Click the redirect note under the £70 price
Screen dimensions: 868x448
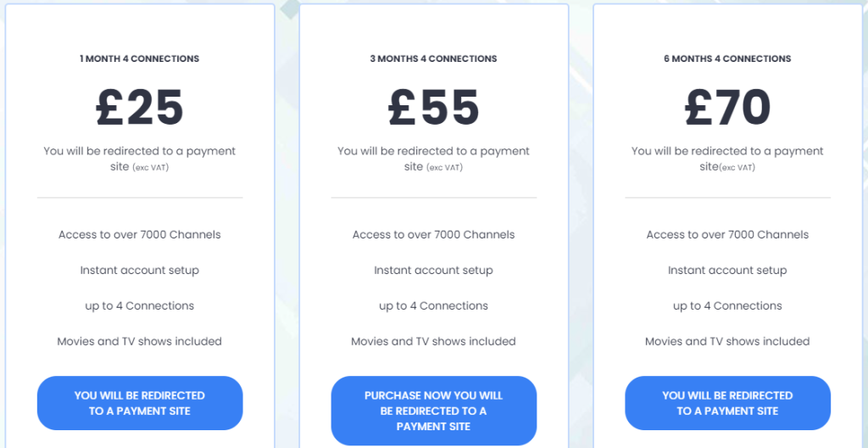coord(727,159)
